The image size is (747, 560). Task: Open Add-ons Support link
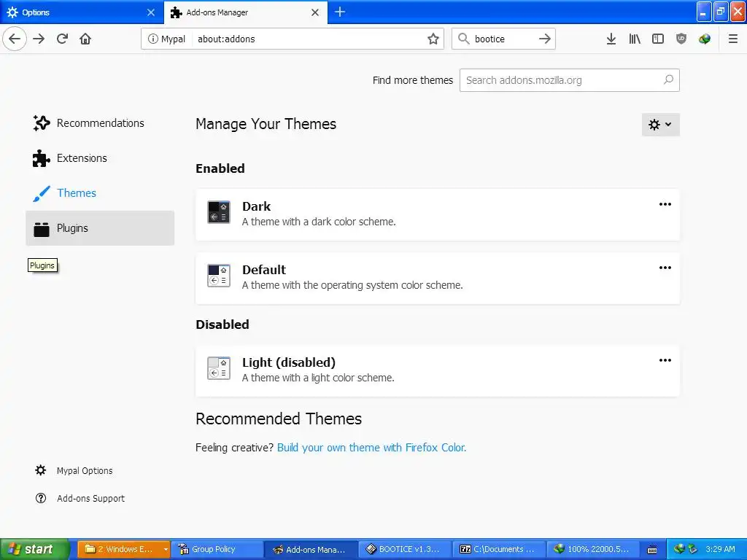80,498
